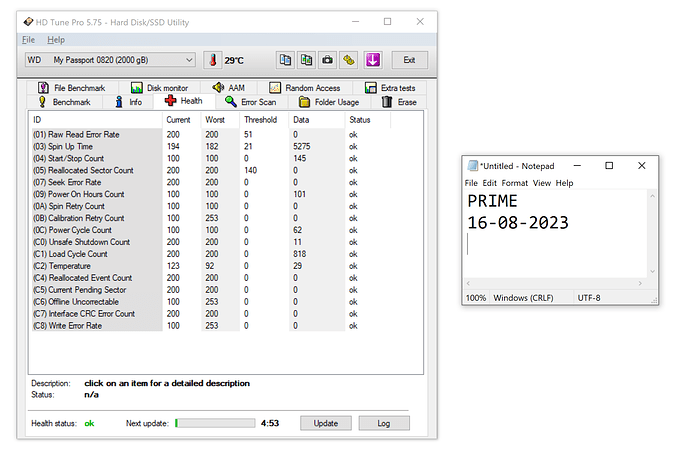Click the Worst column header
The width and height of the screenshot is (690, 473).
pos(220,120)
